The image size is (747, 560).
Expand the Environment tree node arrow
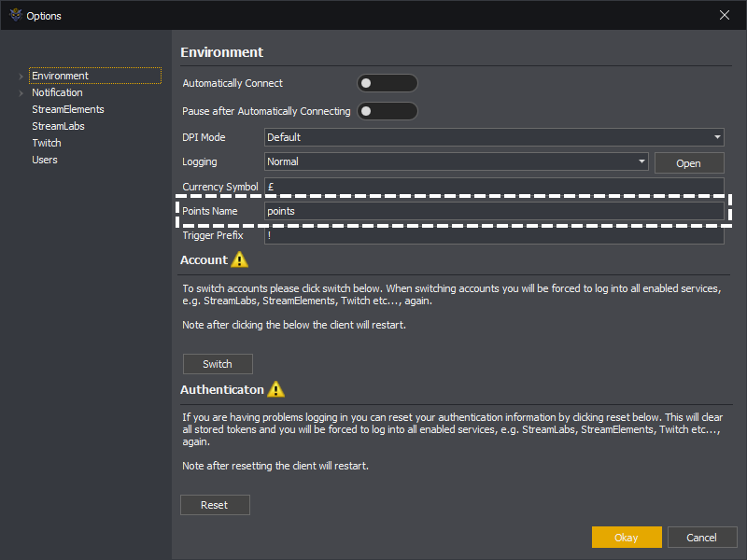(21, 77)
